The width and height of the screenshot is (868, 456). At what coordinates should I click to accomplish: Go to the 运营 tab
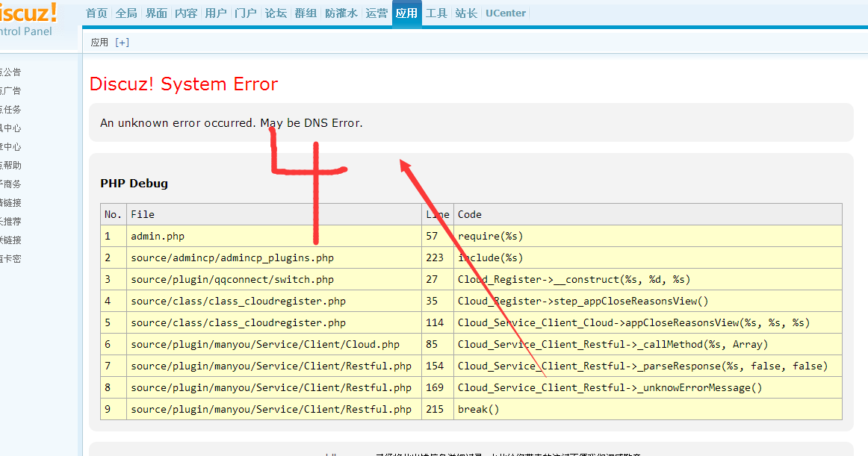(376, 13)
